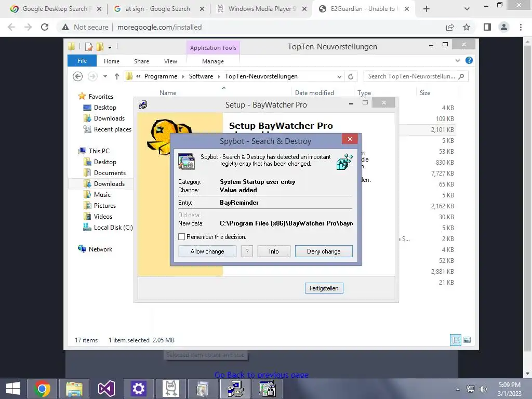Sort by the Size column header
532x399 pixels.
point(425,92)
